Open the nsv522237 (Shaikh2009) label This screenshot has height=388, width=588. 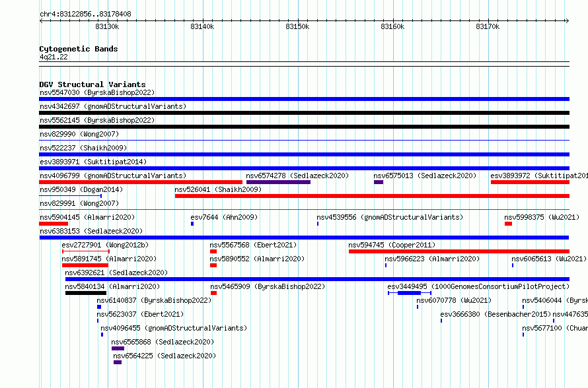[x=83, y=148]
